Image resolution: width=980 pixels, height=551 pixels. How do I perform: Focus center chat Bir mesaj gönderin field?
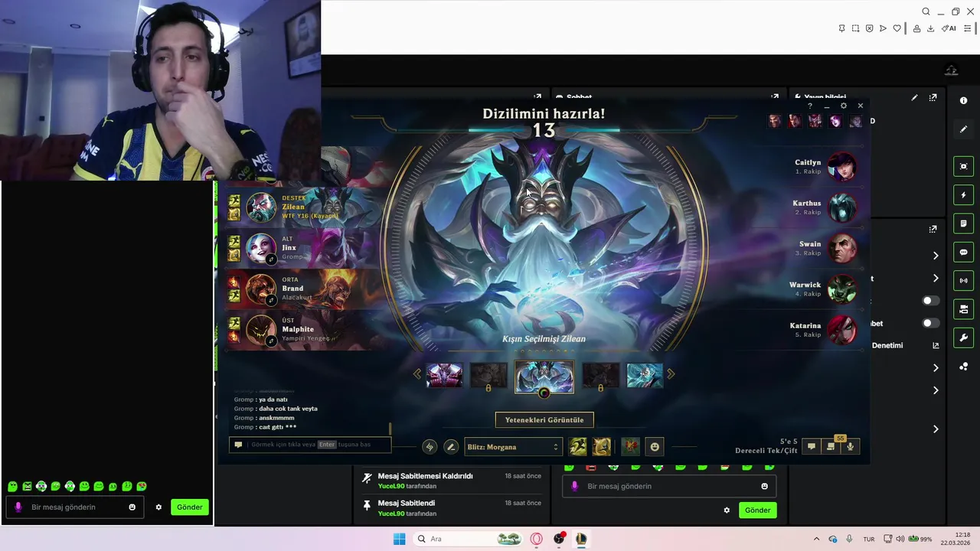tap(670, 486)
